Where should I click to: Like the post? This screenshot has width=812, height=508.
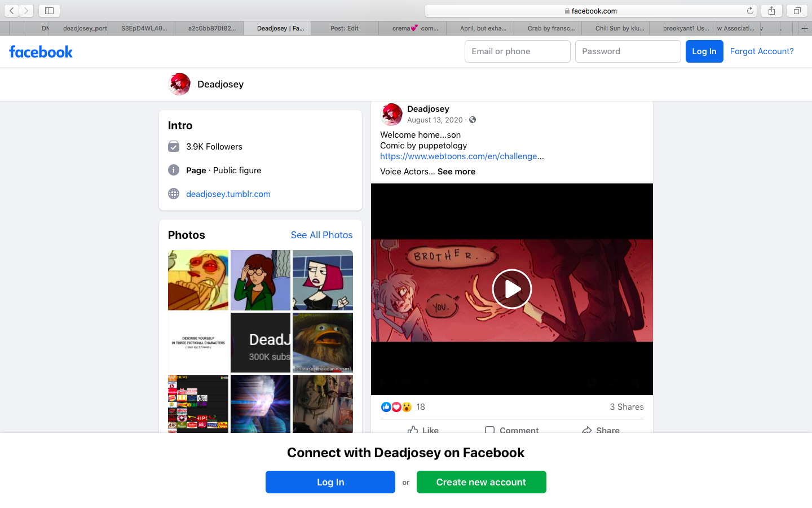coord(423,430)
